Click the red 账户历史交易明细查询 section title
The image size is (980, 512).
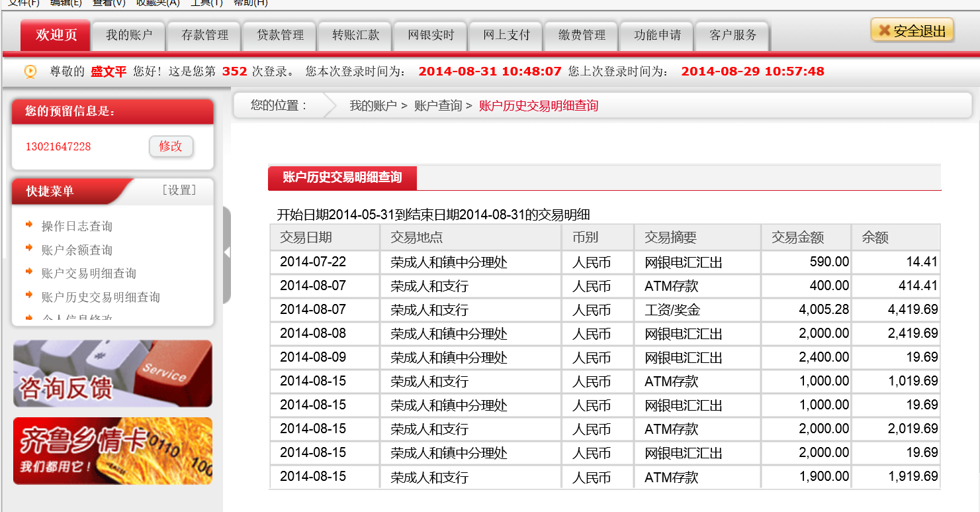342,178
